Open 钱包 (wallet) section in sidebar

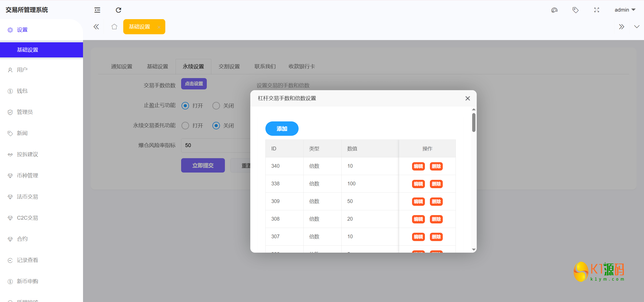click(x=22, y=91)
